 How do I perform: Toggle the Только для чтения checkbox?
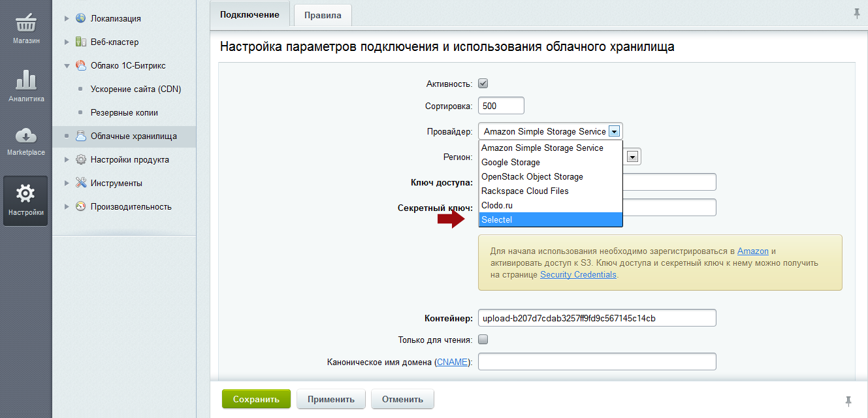[x=483, y=340]
